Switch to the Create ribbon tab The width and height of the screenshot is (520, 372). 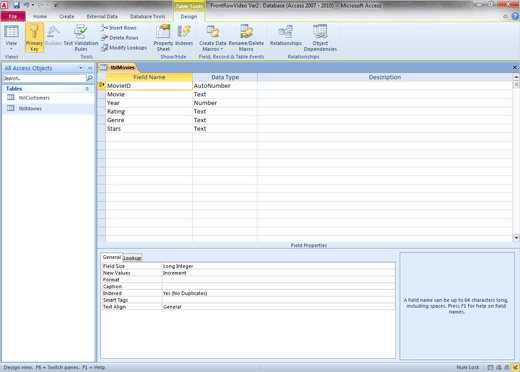pos(67,16)
